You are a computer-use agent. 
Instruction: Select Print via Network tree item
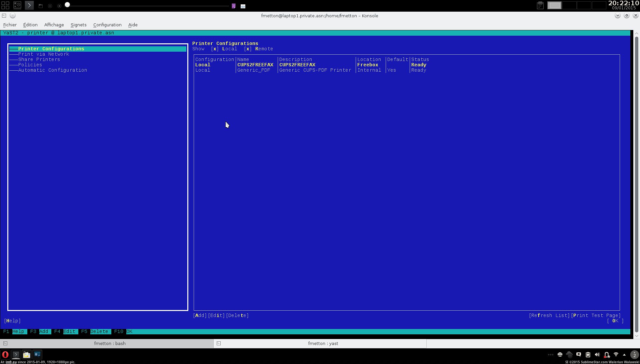click(44, 54)
